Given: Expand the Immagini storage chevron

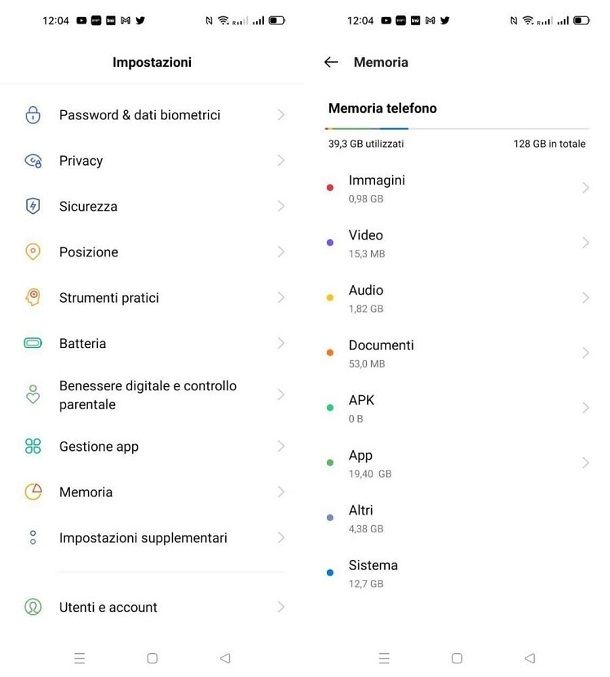Looking at the screenshot, I should (585, 188).
